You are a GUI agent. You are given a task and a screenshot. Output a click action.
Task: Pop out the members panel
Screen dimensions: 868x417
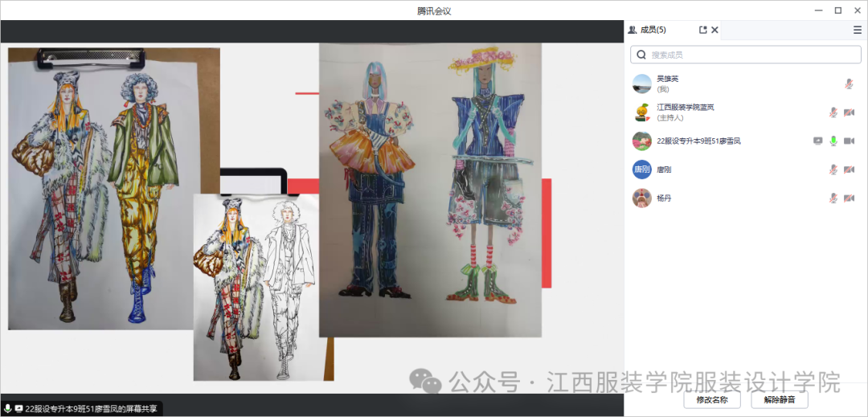[703, 30]
